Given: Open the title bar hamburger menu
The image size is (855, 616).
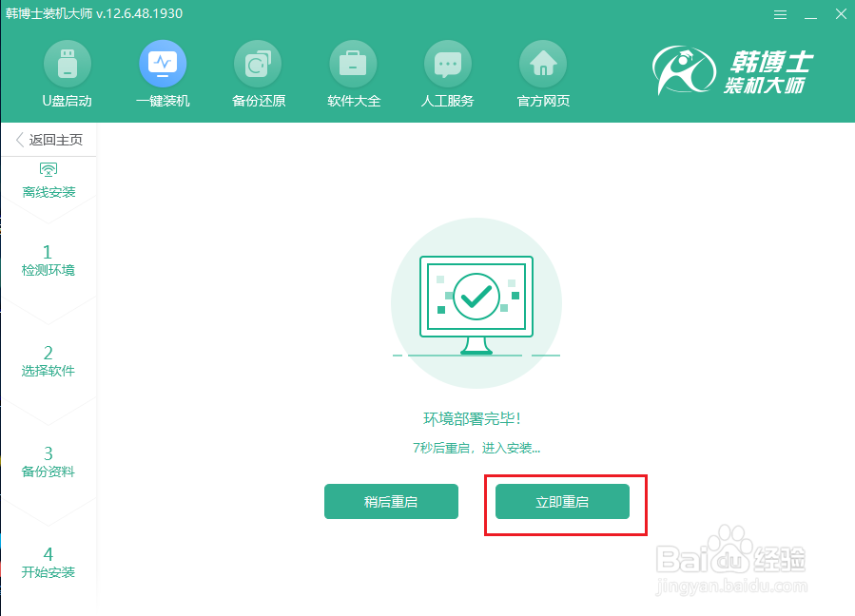Looking at the screenshot, I should [780, 14].
